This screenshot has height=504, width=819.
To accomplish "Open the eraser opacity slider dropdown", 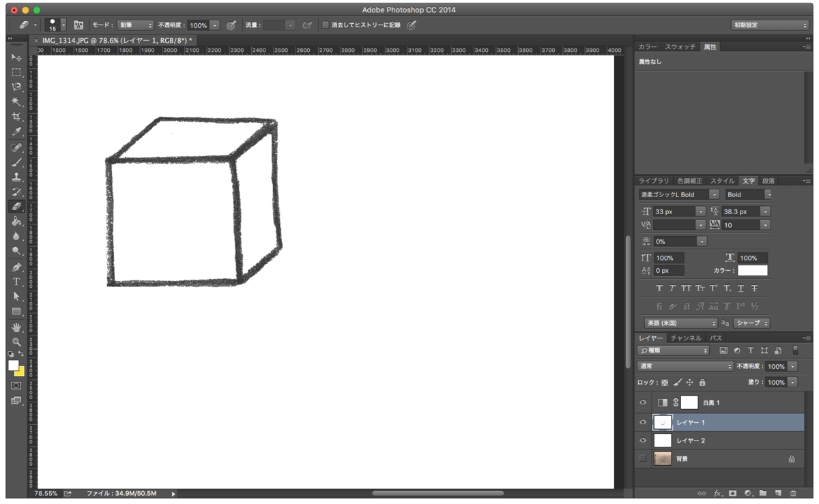I will tap(215, 25).
